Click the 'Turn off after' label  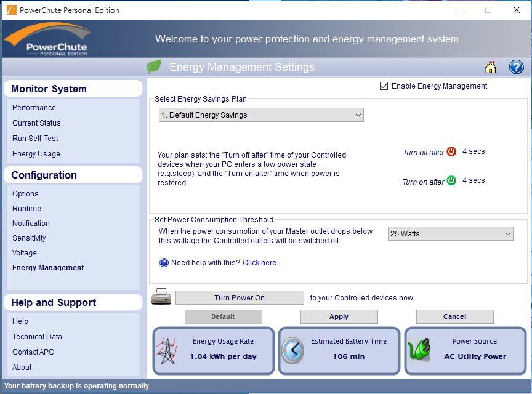pyautogui.click(x=424, y=153)
